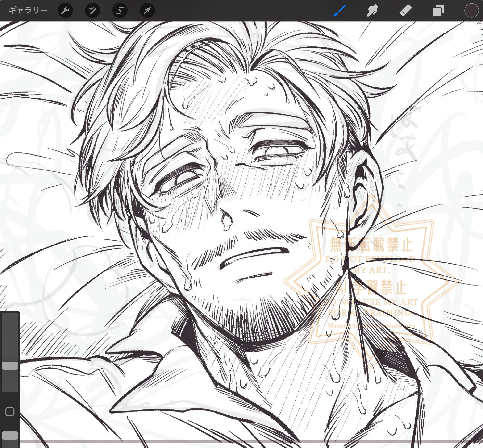483x448 pixels.
Task: Click the brush size slider handle
Action: point(10,366)
